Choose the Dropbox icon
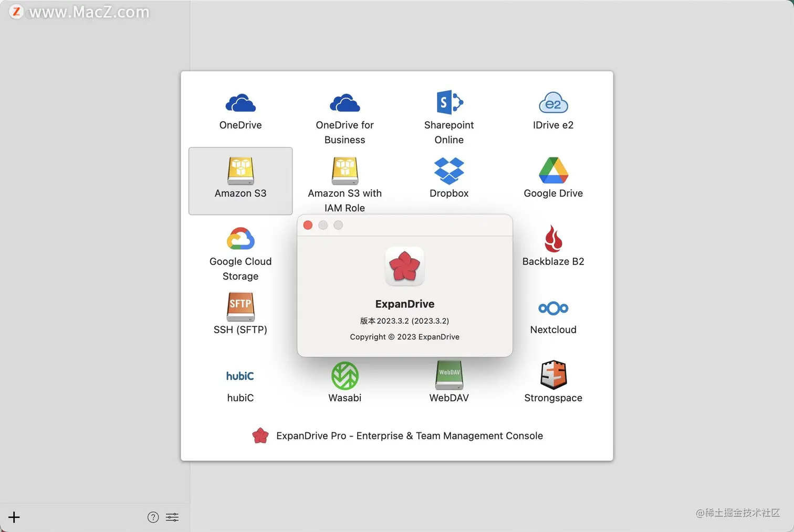This screenshot has width=794, height=532. coord(450,171)
